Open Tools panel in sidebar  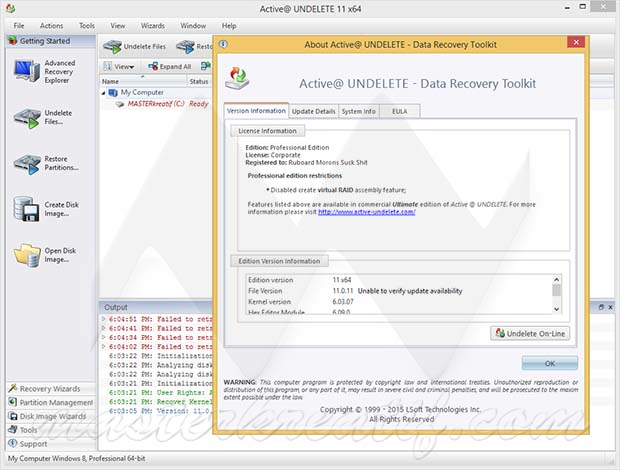pyautogui.click(x=51, y=430)
